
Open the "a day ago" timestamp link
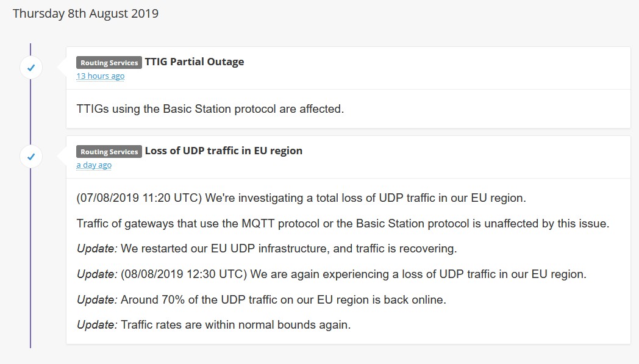click(94, 165)
